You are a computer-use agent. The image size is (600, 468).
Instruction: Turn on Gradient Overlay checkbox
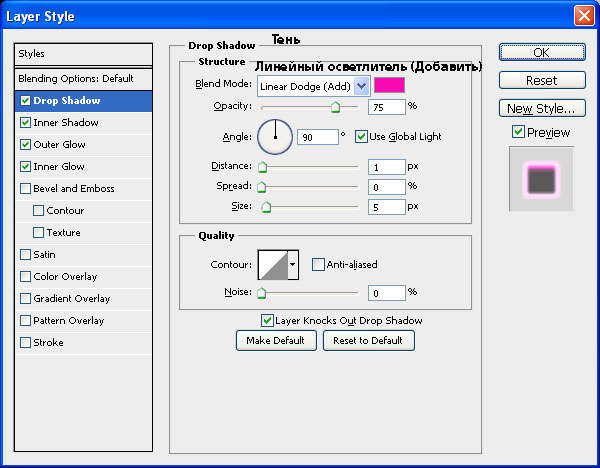coord(26,298)
